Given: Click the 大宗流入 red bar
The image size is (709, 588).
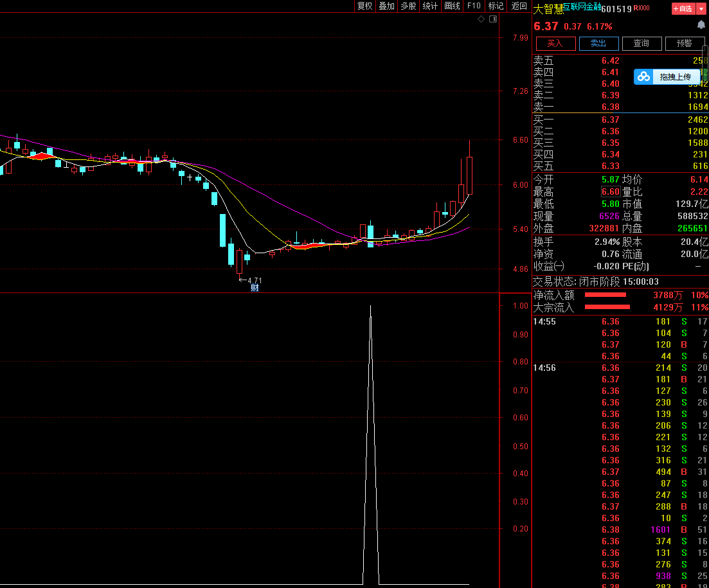Looking at the screenshot, I should [x=607, y=307].
